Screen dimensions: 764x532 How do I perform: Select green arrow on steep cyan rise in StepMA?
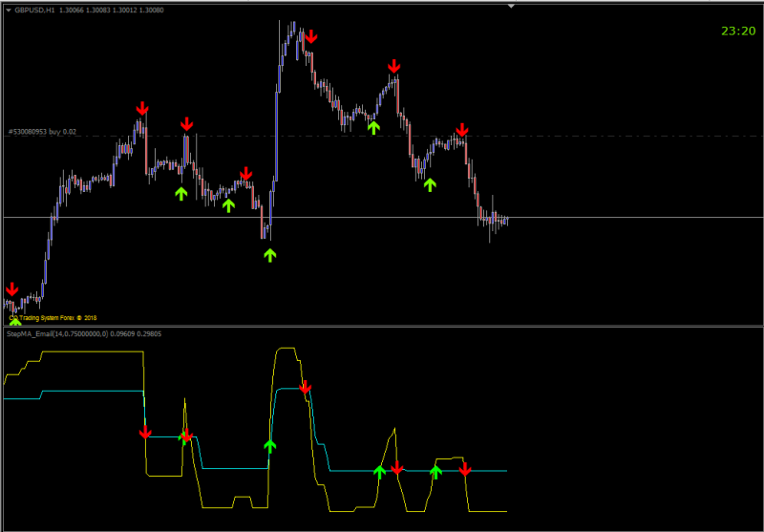269,446
